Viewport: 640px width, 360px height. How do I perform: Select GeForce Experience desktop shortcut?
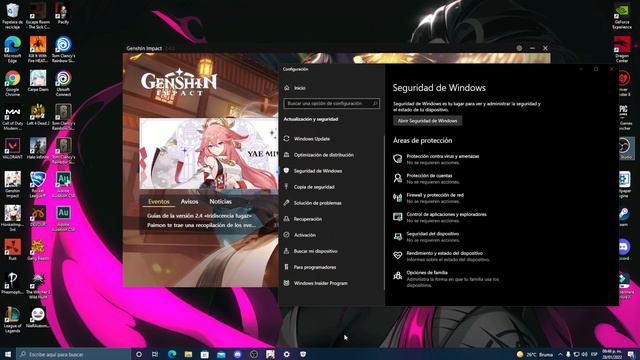point(622,16)
